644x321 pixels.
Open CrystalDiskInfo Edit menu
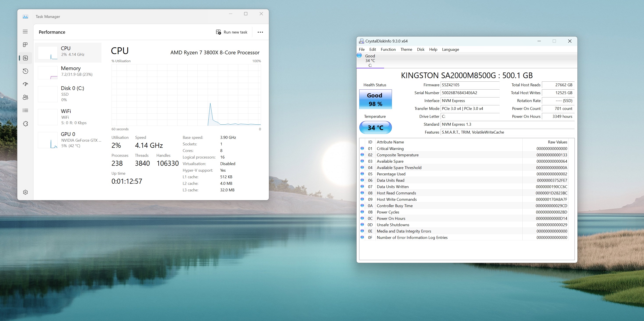click(x=373, y=49)
